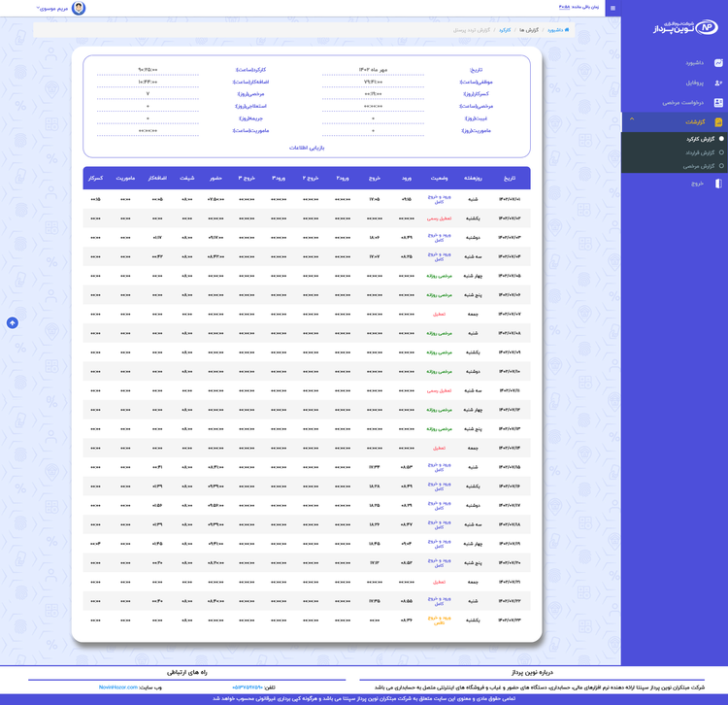The image size is (728, 705).
Task: Go to داشبورد in the breadcrumb
Action: (557, 30)
